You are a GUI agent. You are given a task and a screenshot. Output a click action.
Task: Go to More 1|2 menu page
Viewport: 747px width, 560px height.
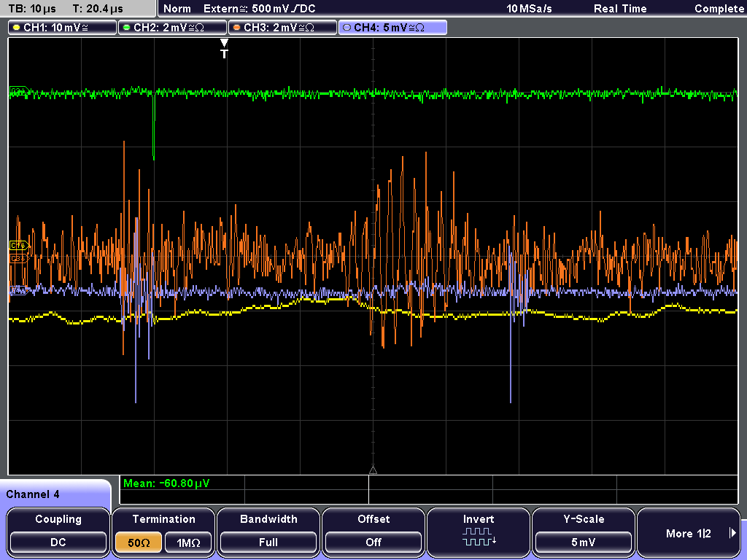point(689,532)
